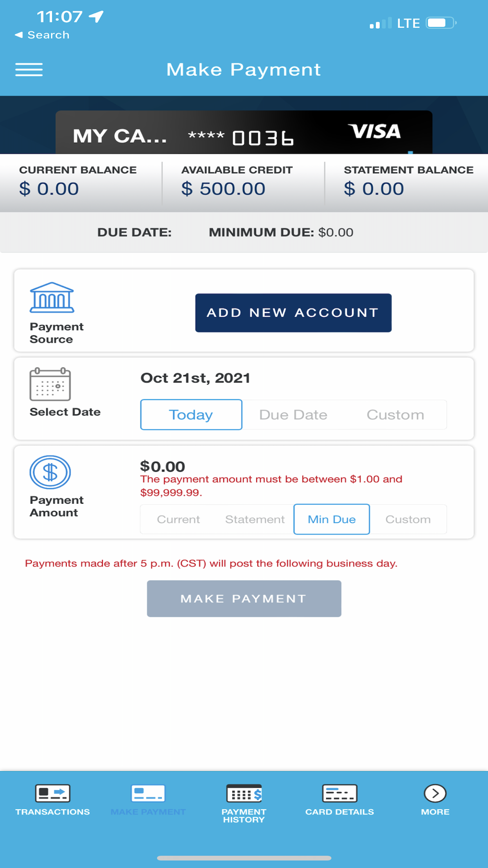This screenshot has height=868, width=488.
Task: Return to Search via back arrow
Action: pyautogui.click(x=42, y=35)
